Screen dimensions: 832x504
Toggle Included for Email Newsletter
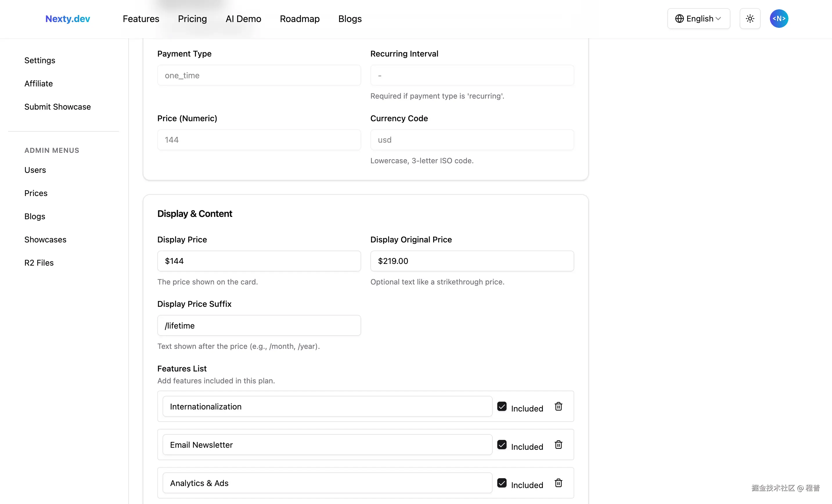coord(502,445)
